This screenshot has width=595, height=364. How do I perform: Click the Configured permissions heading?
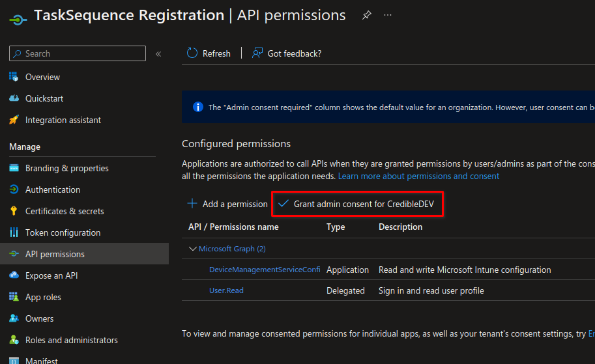[x=236, y=144]
